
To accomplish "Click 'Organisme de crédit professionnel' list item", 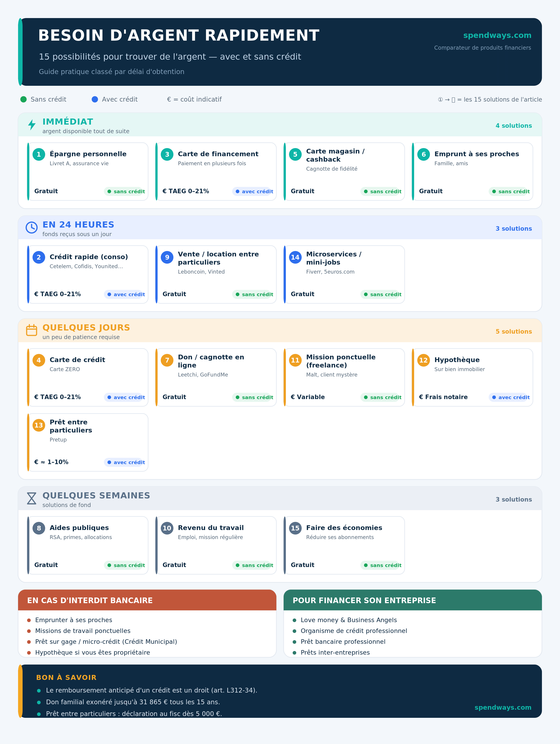I will coord(354,631).
